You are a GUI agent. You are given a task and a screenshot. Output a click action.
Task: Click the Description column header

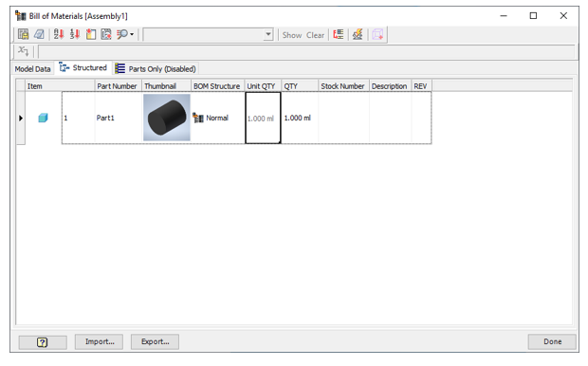(x=390, y=86)
